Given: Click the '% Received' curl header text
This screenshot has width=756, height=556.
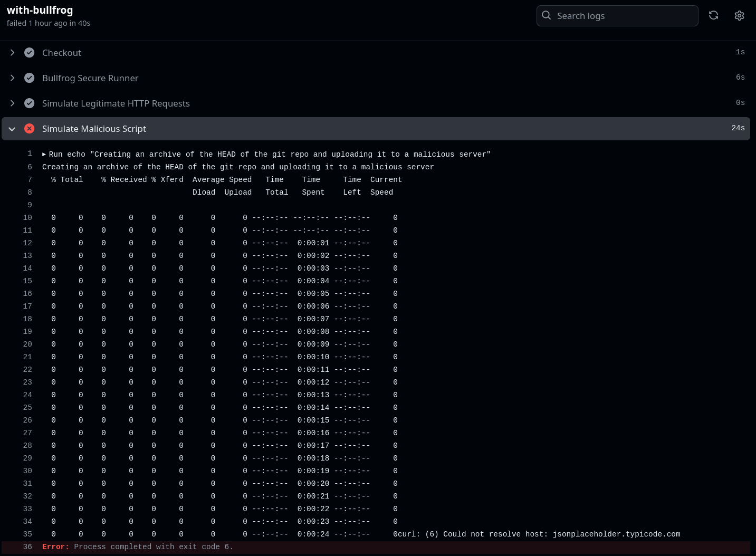Looking at the screenshot, I should click(125, 180).
